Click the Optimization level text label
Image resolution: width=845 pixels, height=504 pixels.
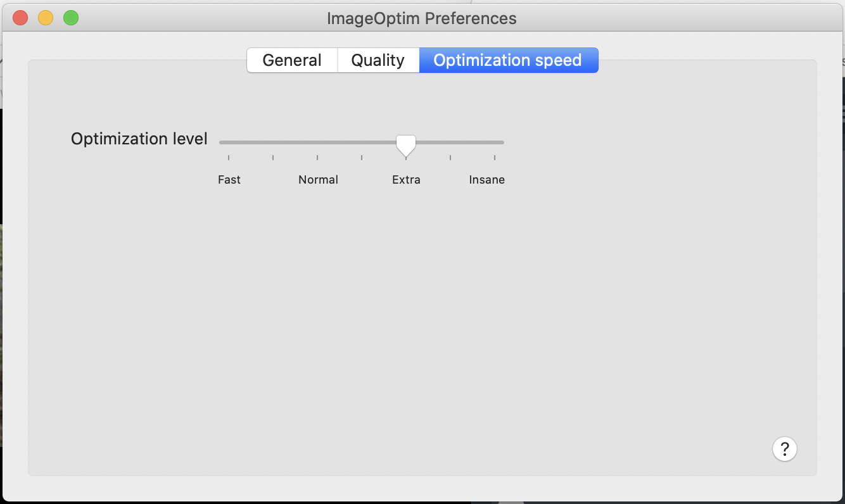[x=139, y=139]
